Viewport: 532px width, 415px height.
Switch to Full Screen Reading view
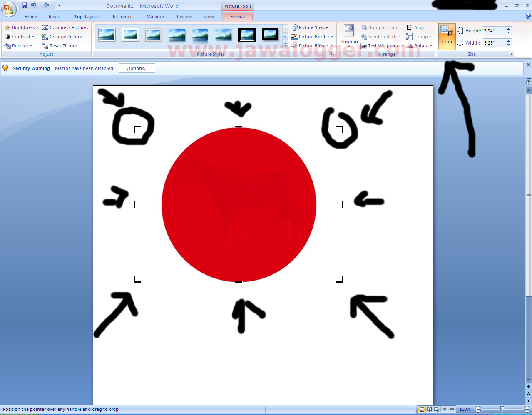(x=429, y=409)
